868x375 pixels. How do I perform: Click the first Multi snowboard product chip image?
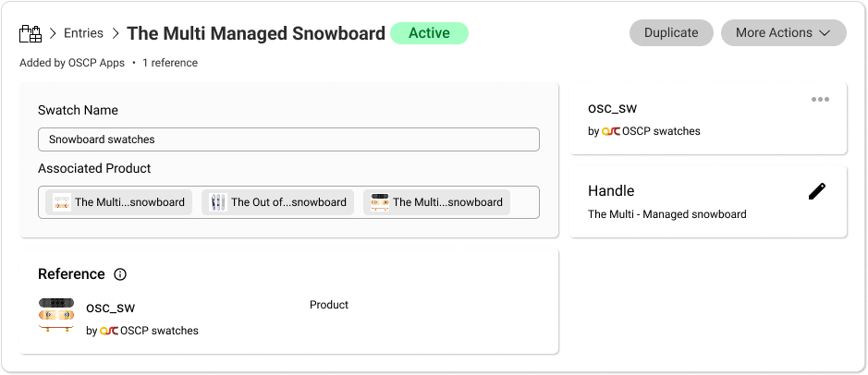tap(62, 202)
